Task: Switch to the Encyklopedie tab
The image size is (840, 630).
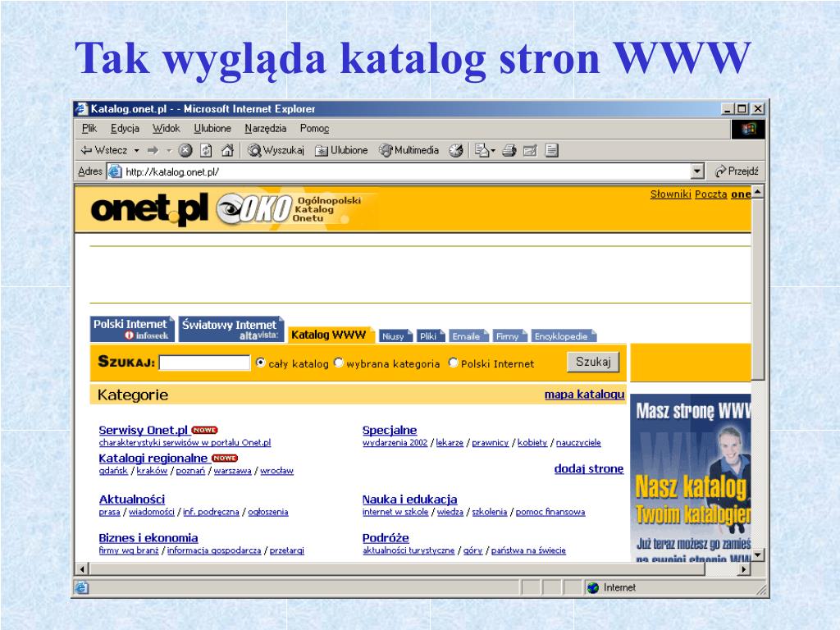Action: pyautogui.click(x=563, y=336)
